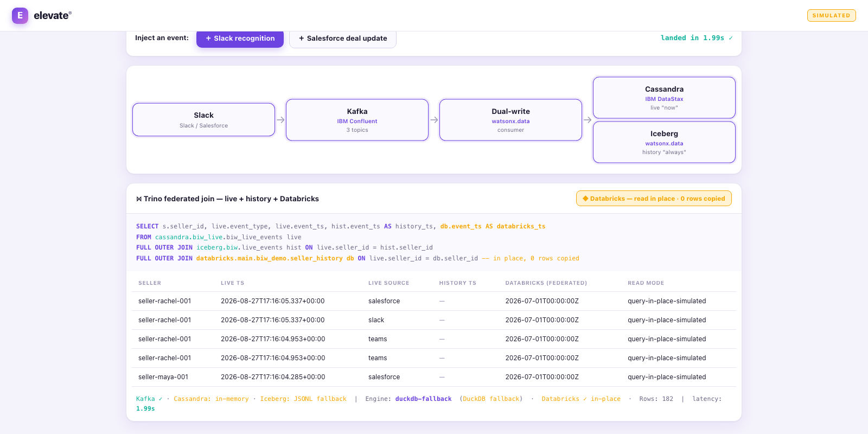
Task: Select the Iceberg watsonx.data history node
Action: point(665,142)
